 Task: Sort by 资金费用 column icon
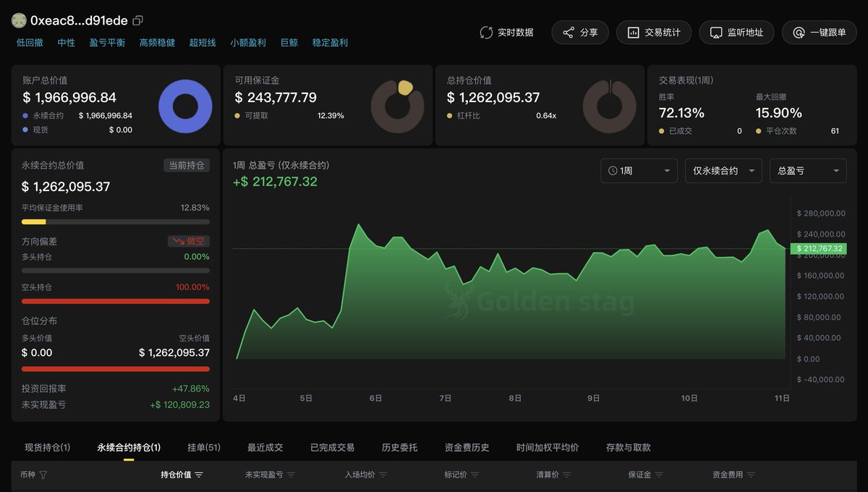pyautogui.click(x=750, y=475)
